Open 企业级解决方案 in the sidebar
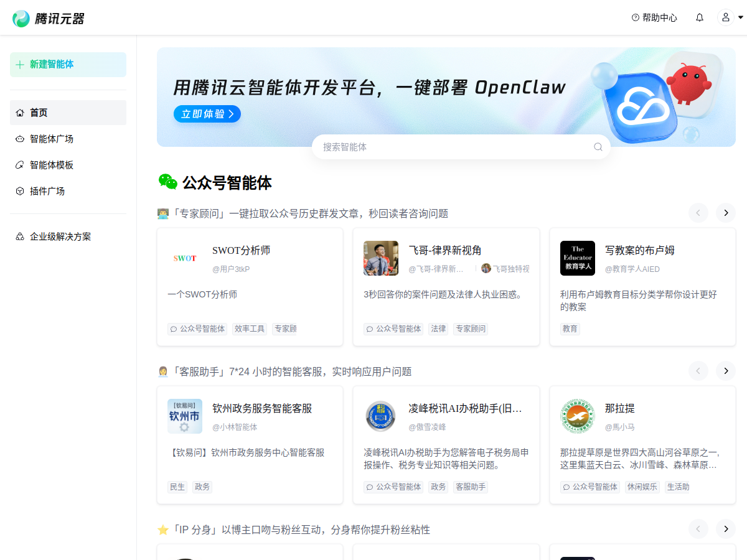 point(68,236)
